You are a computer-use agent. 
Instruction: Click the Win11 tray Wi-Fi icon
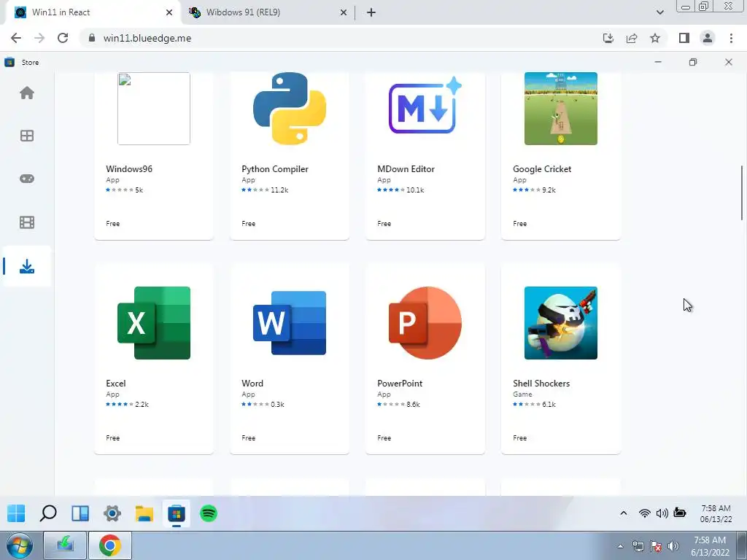click(645, 513)
